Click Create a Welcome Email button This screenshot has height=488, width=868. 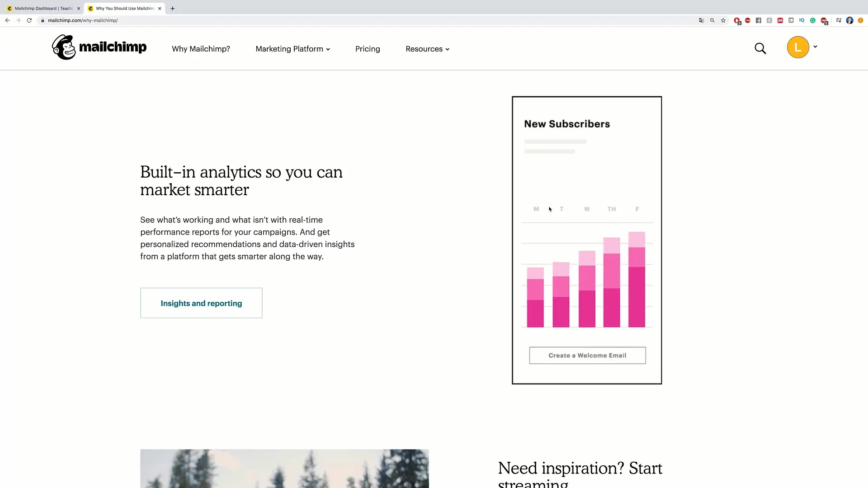pyautogui.click(x=587, y=355)
